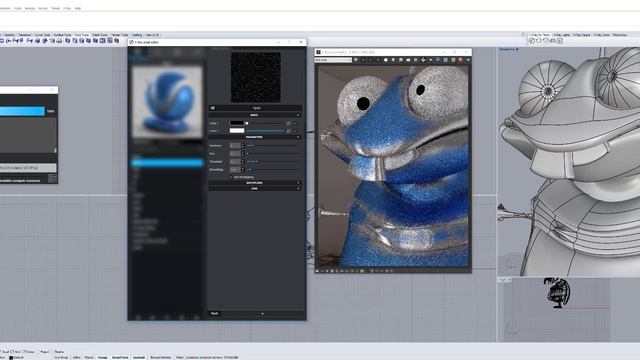Screen dimensions: 640x360
Task: Open the lights tab icon in Asset Editor
Action: [158, 52]
